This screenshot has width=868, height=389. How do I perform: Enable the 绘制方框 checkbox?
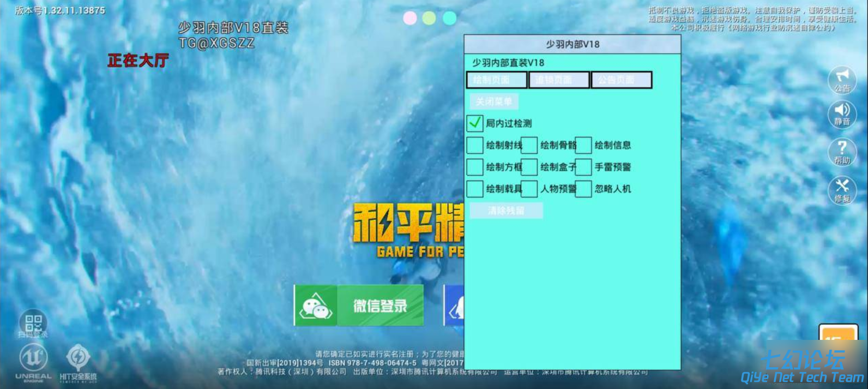[475, 167]
